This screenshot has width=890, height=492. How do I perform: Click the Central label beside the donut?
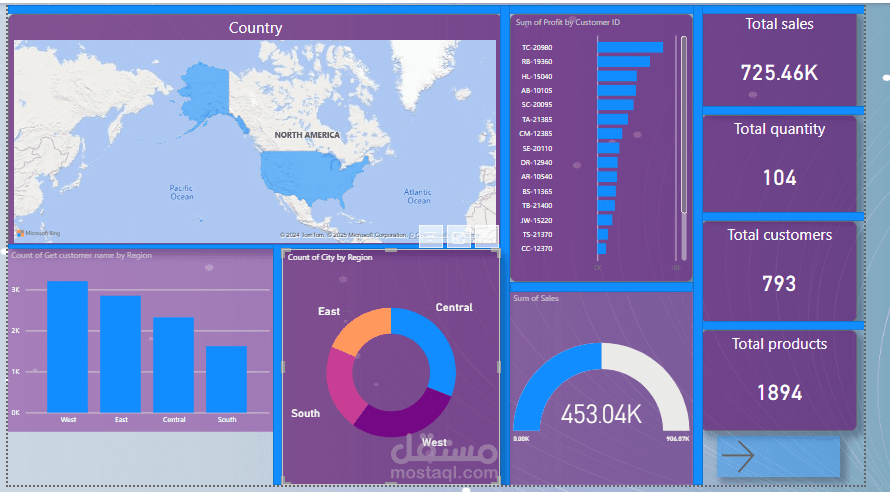(x=454, y=307)
